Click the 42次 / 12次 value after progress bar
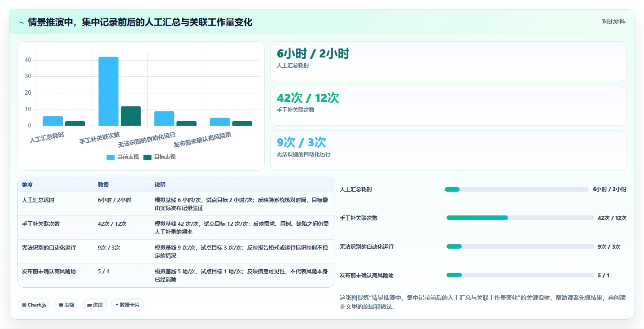 [x=612, y=218]
